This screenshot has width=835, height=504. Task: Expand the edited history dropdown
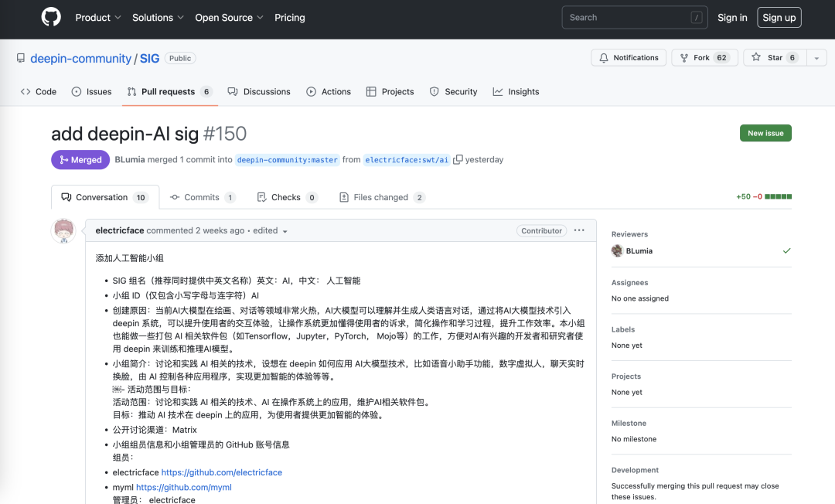click(x=270, y=230)
